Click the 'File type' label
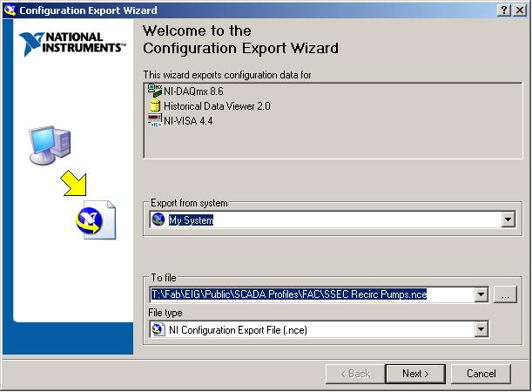The width and height of the screenshot is (532, 392). (165, 313)
